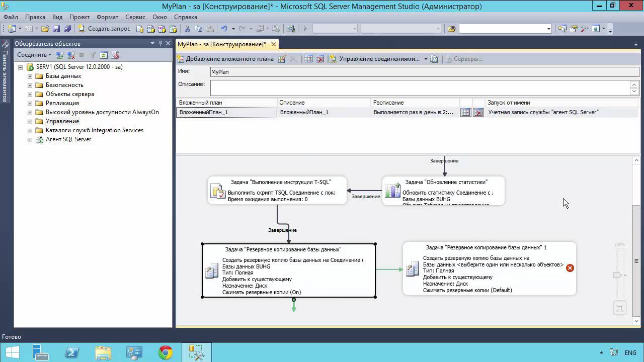The height and width of the screenshot is (362, 644).
Task: Click the Cut scissors icon
Action: pyautogui.click(x=188, y=29)
